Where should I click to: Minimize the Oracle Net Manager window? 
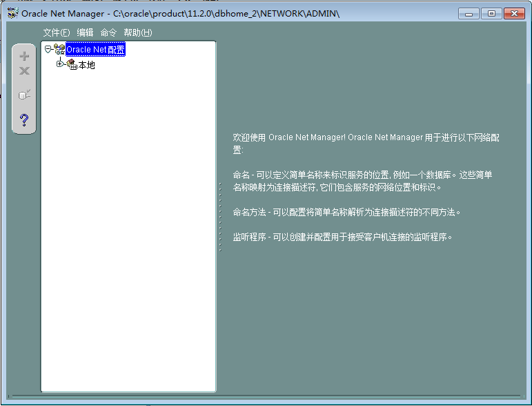click(469, 14)
